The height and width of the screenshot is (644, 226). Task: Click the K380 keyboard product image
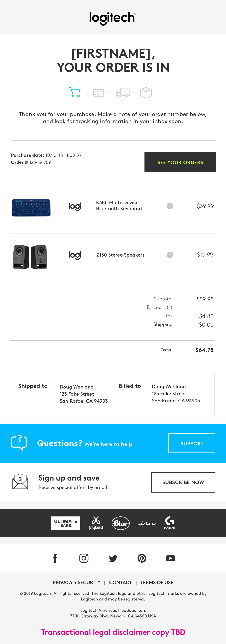pyautogui.click(x=31, y=208)
